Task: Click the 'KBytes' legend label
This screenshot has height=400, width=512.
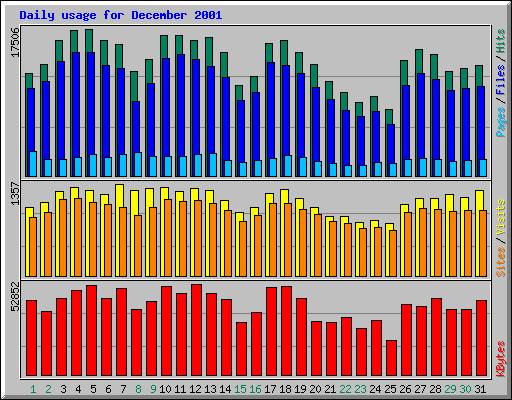Action: point(501,359)
